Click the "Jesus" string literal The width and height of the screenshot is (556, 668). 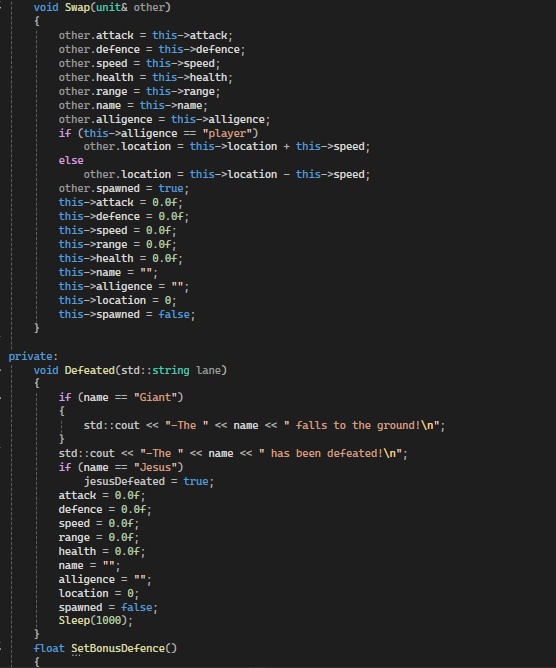[156, 467]
